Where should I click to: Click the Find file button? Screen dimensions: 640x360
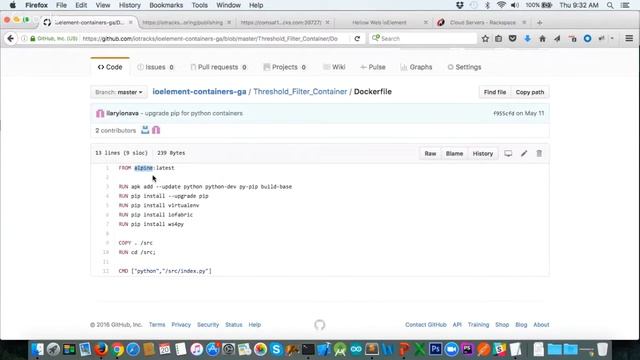click(495, 92)
